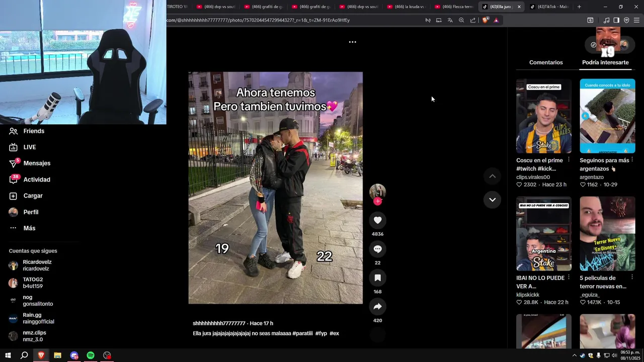Bookmark this post to favorites
Screen dimensions: 644x362
tap(377, 278)
